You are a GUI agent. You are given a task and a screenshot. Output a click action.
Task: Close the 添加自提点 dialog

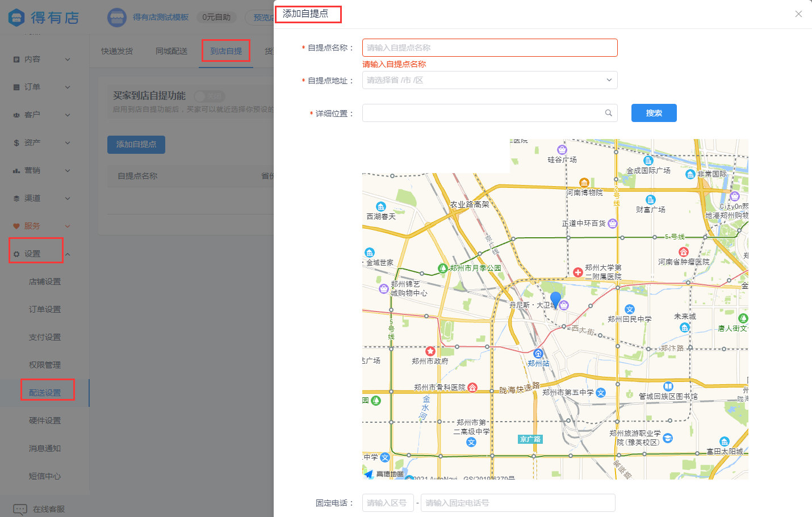[x=798, y=14]
